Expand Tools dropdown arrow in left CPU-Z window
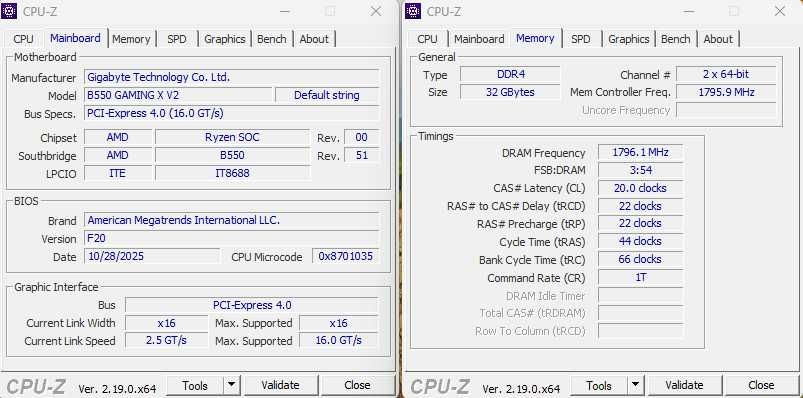The width and height of the screenshot is (803, 398). pos(232,385)
